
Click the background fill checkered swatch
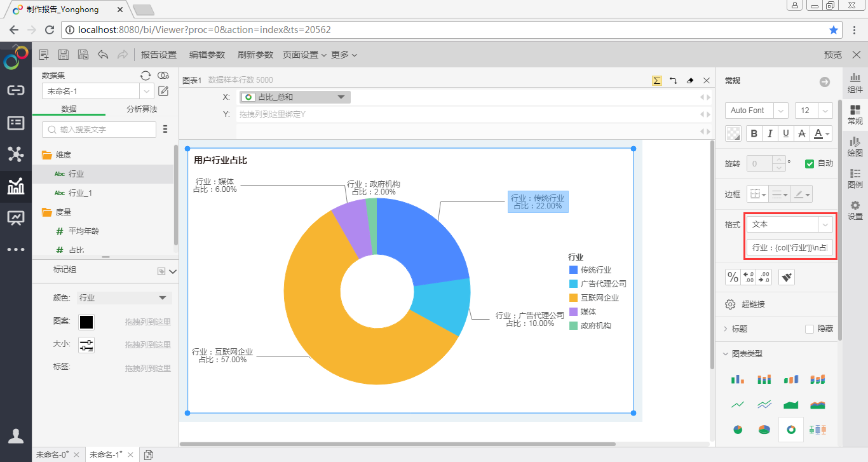(x=733, y=133)
